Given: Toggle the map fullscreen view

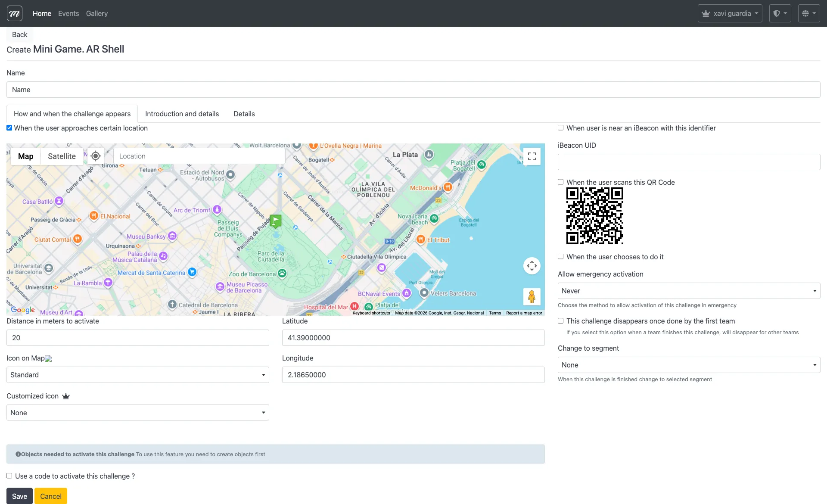Looking at the screenshot, I should coord(532,156).
